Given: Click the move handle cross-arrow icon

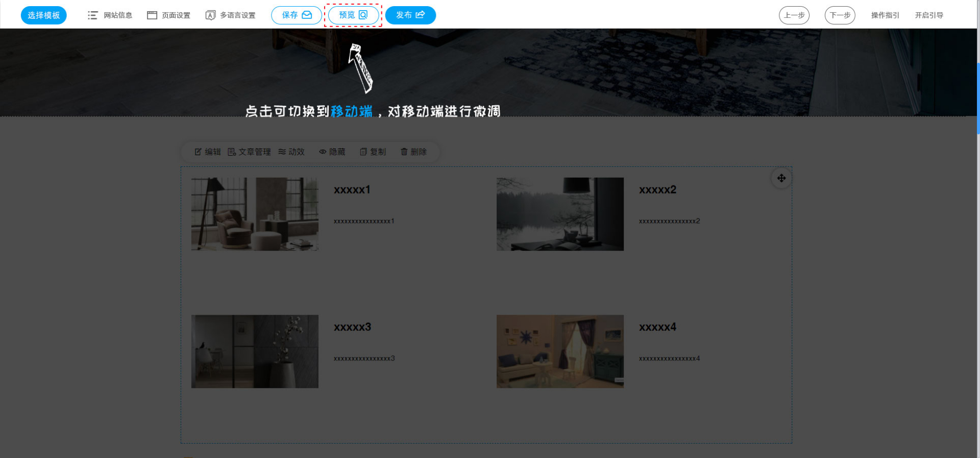Looking at the screenshot, I should [x=781, y=178].
